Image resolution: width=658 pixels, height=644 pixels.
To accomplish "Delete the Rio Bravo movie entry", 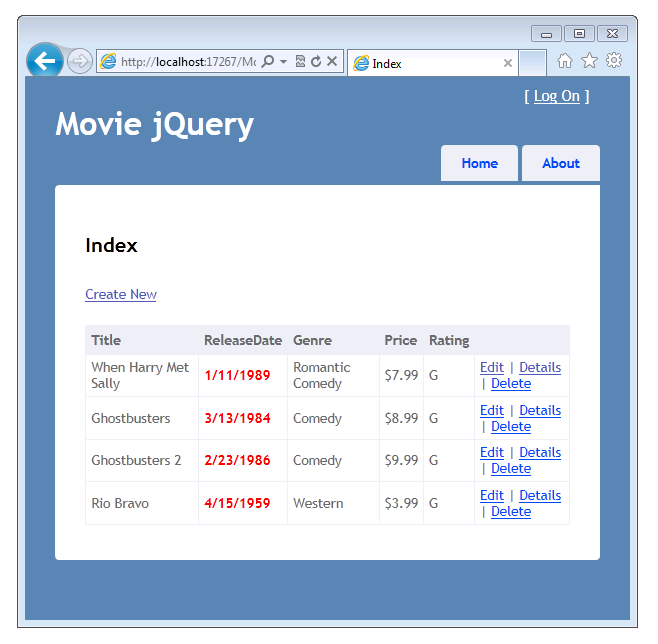I will 511,511.
